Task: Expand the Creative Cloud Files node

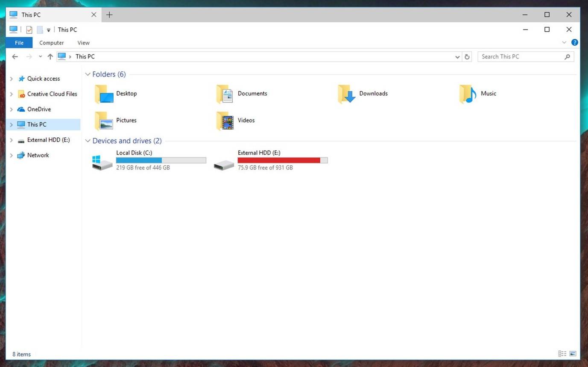Action: tap(12, 94)
